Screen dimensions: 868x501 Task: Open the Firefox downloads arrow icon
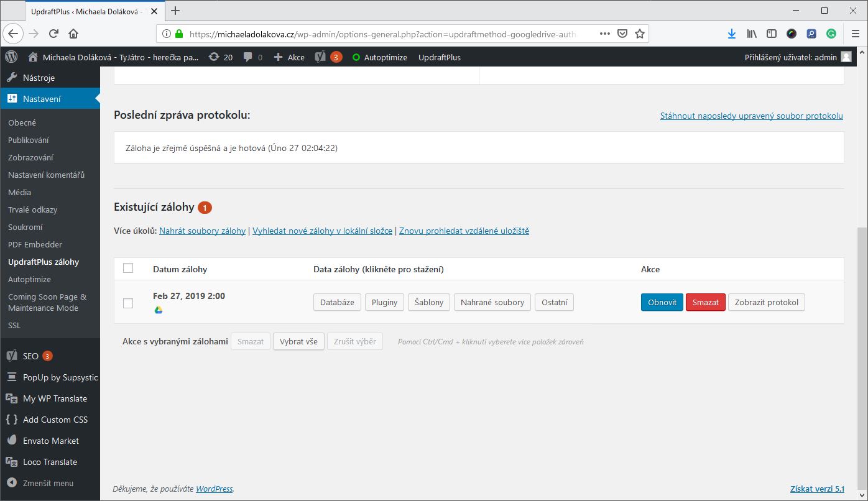click(x=732, y=34)
